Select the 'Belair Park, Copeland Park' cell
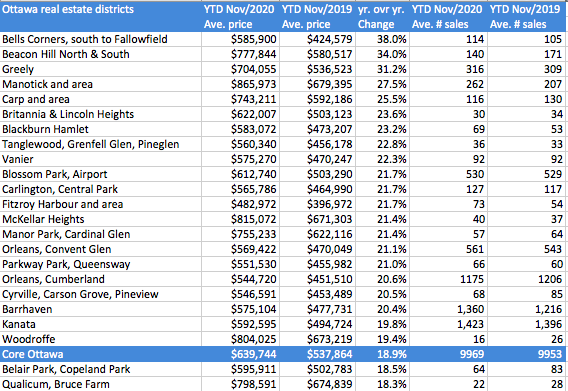 tap(101, 369)
